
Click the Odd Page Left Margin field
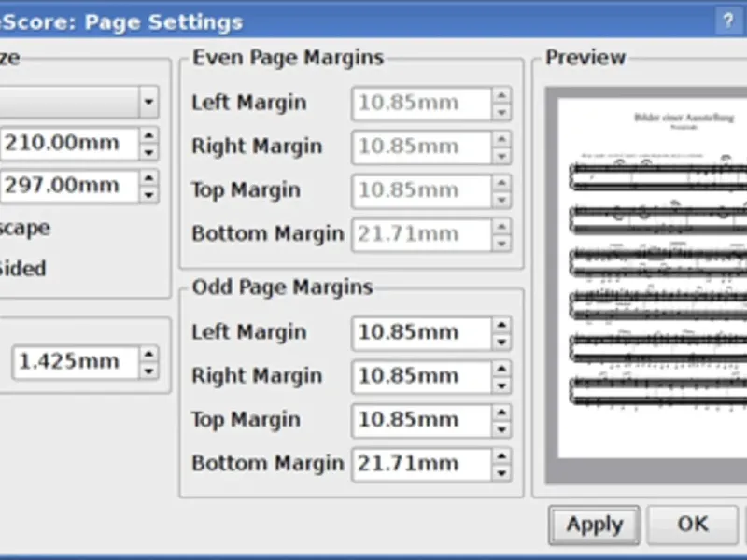tap(420, 333)
